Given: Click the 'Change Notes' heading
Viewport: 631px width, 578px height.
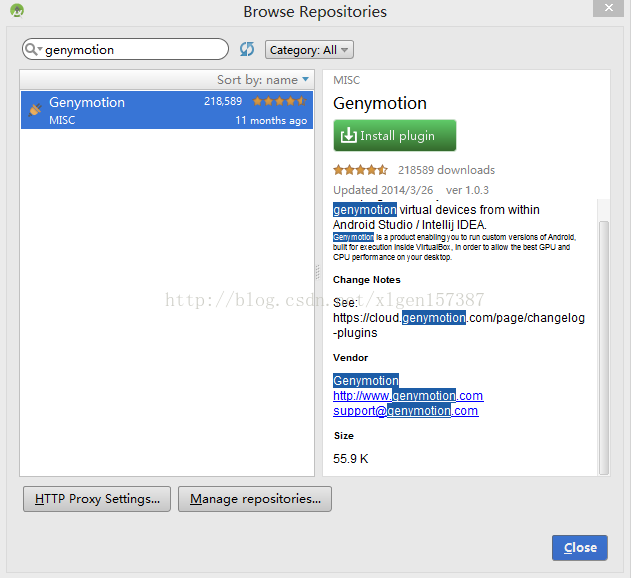Looking at the screenshot, I should click(x=367, y=280).
